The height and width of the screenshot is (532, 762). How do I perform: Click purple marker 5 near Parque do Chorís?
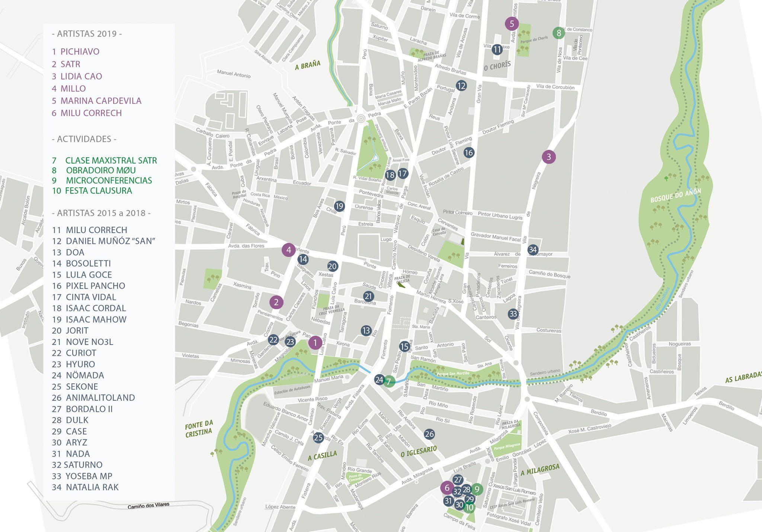click(x=512, y=24)
